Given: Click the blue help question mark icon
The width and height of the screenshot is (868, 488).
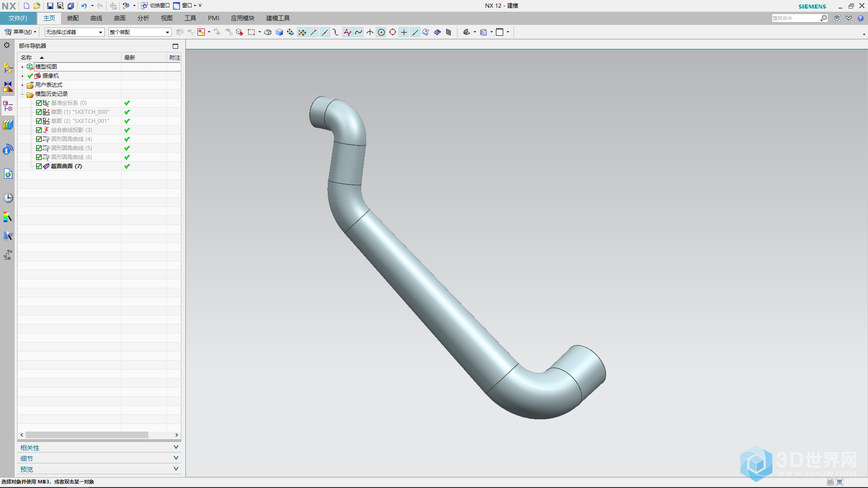Looking at the screenshot, I should (x=860, y=18).
